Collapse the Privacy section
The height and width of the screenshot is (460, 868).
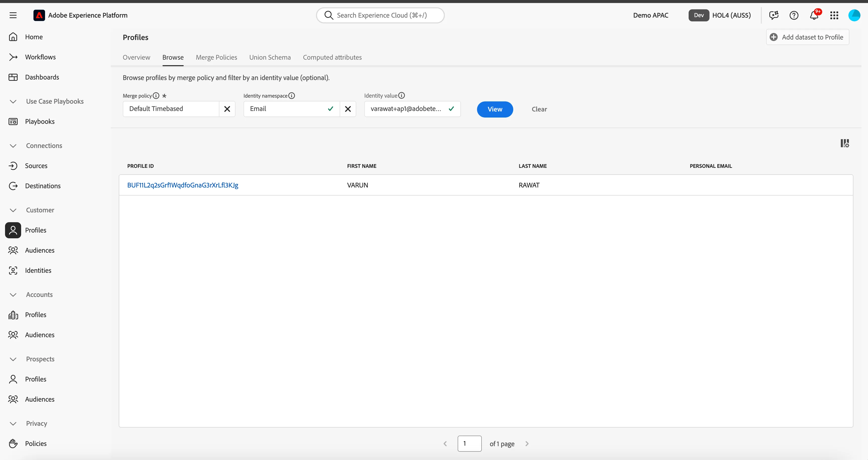click(x=13, y=424)
